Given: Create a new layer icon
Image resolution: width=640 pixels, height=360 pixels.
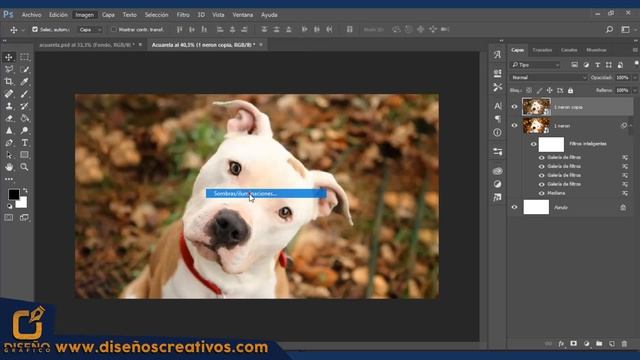Looking at the screenshot, I should 611,344.
